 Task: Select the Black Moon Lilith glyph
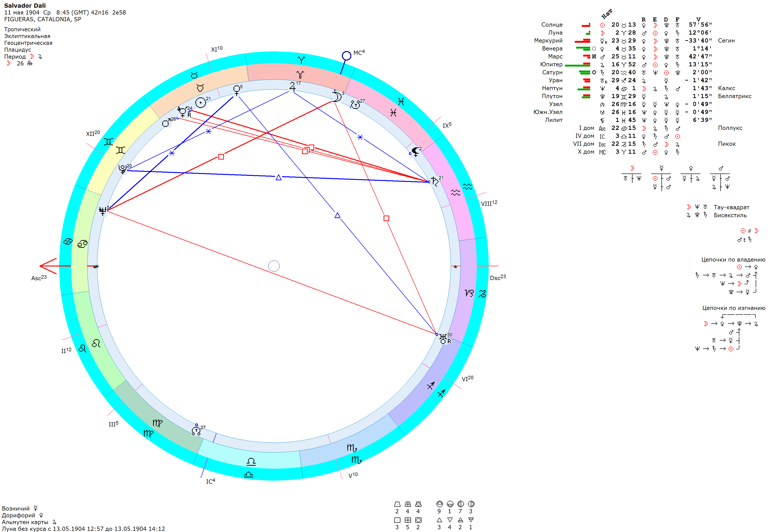point(415,152)
